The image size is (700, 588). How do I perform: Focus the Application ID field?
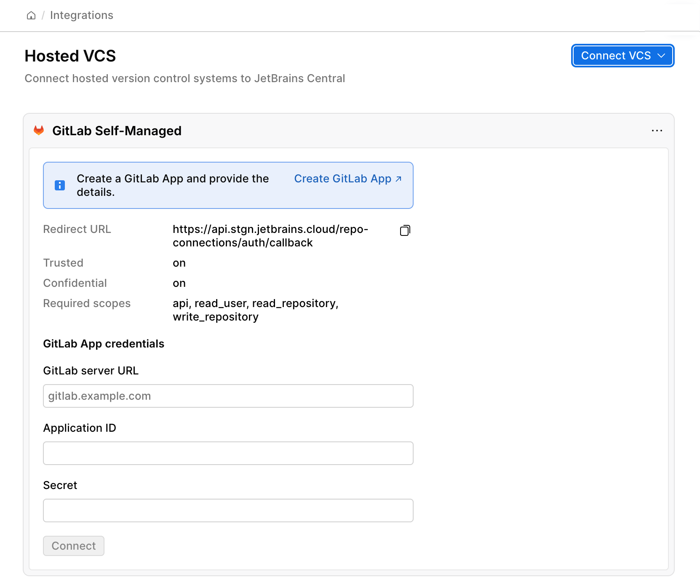(x=228, y=453)
